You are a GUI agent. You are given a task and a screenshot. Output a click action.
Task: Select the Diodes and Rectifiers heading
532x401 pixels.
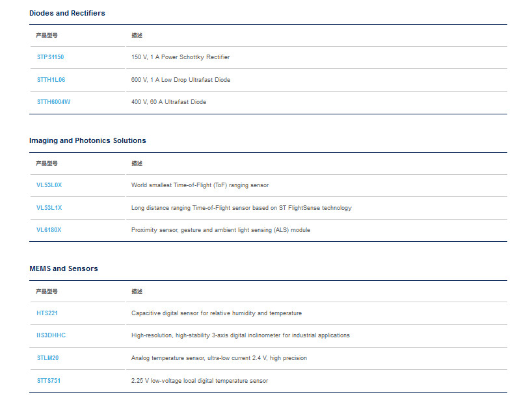click(x=67, y=13)
